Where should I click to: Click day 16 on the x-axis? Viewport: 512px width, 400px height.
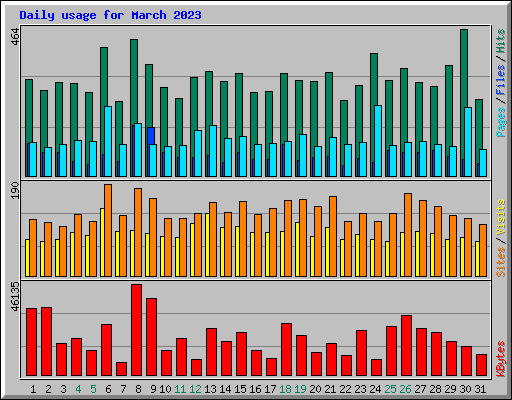[x=255, y=389]
